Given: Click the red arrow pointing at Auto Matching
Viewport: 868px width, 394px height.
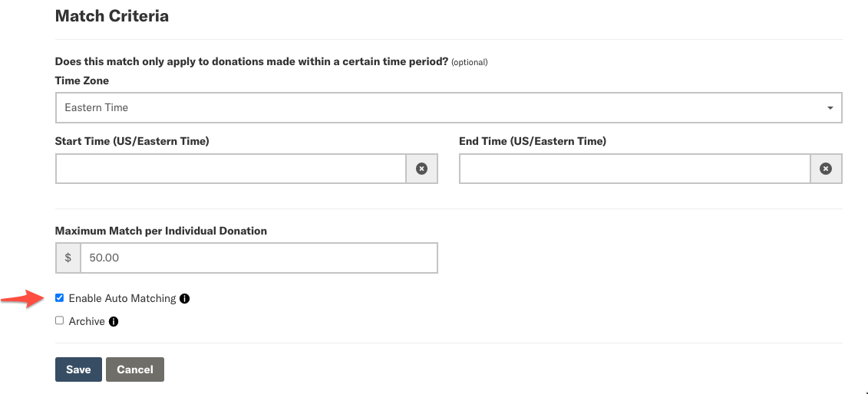Looking at the screenshot, I should pyautogui.click(x=23, y=300).
